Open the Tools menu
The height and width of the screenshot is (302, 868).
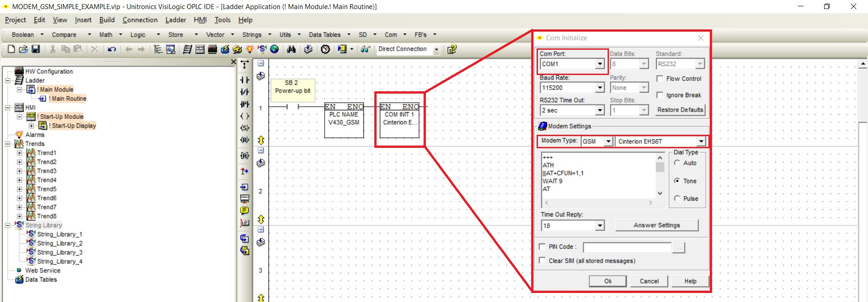222,20
